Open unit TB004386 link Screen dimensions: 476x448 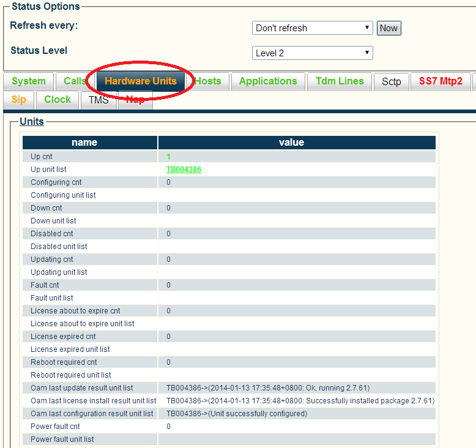click(x=184, y=170)
